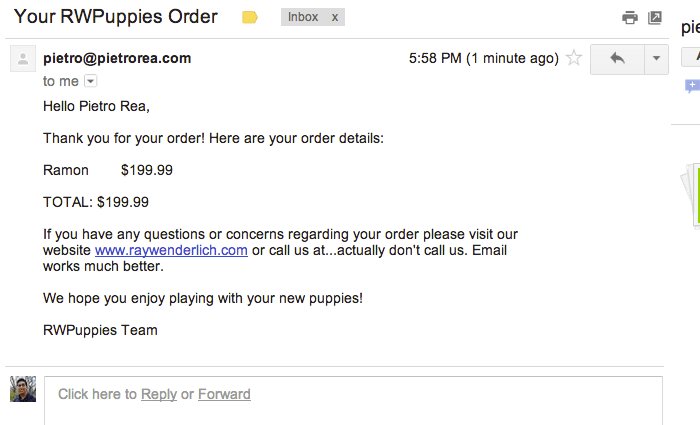Click the yellow importance marker
This screenshot has width=700, height=425.
click(250, 17)
